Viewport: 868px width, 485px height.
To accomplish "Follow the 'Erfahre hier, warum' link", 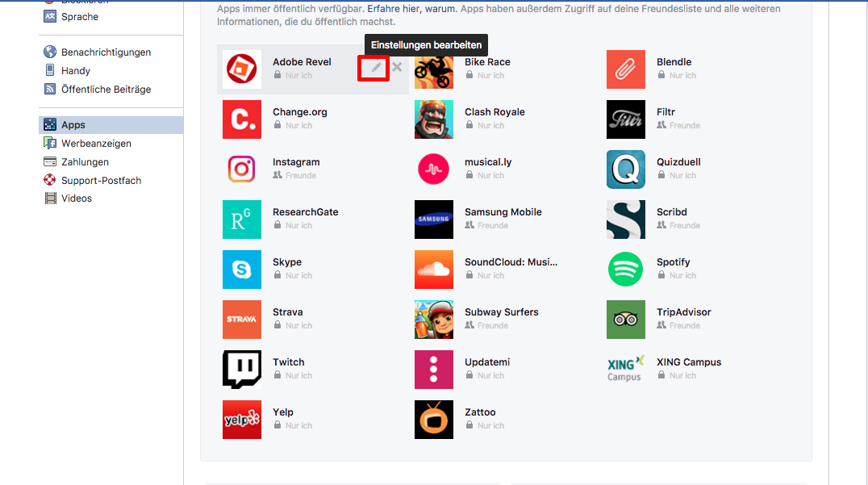I will point(412,9).
